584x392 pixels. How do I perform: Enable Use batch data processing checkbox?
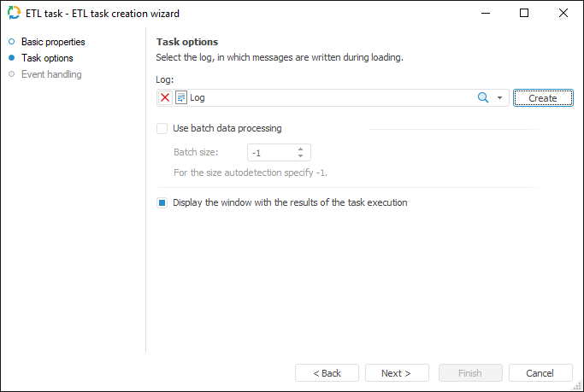pyautogui.click(x=162, y=129)
